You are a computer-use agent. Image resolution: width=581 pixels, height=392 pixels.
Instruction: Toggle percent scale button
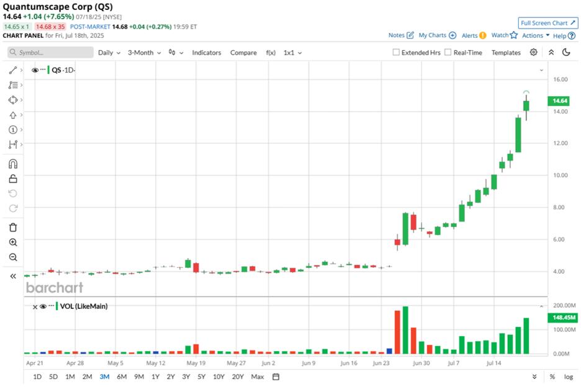(552, 377)
